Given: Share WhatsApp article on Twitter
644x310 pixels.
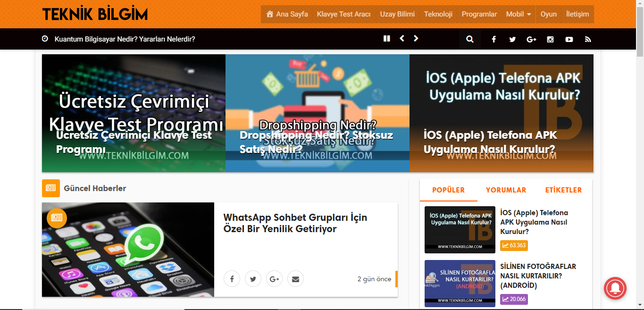Looking at the screenshot, I should pyautogui.click(x=253, y=279).
